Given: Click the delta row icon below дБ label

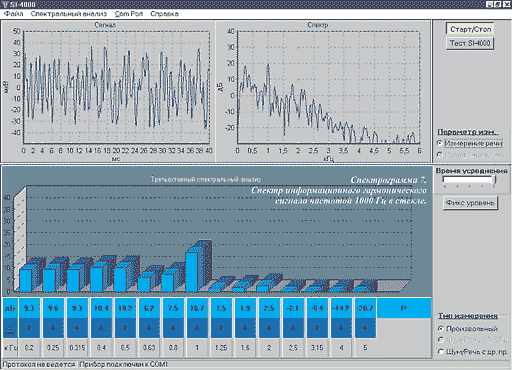Looking at the screenshot, I should (10, 329).
